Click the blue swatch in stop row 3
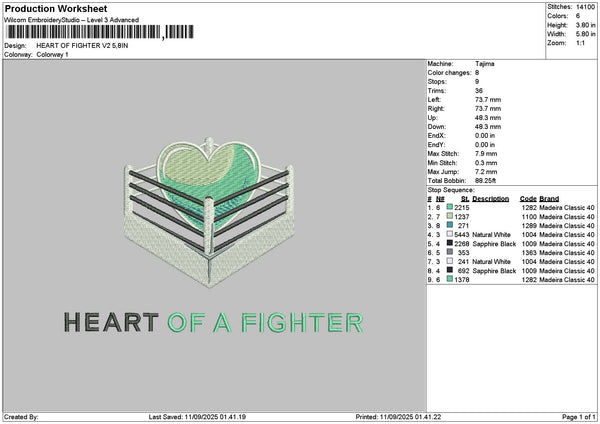This screenshot has height=424, width=600. coord(450,225)
